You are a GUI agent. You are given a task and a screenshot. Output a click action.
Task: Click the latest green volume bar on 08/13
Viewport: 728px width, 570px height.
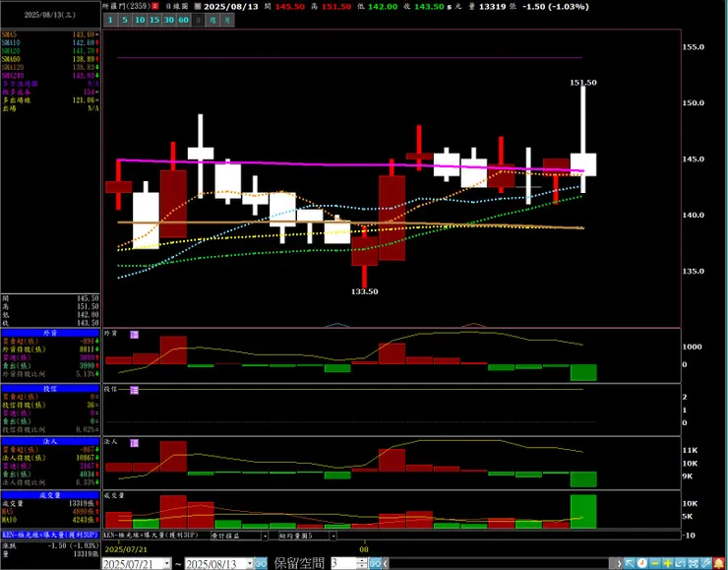click(x=583, y=512)
